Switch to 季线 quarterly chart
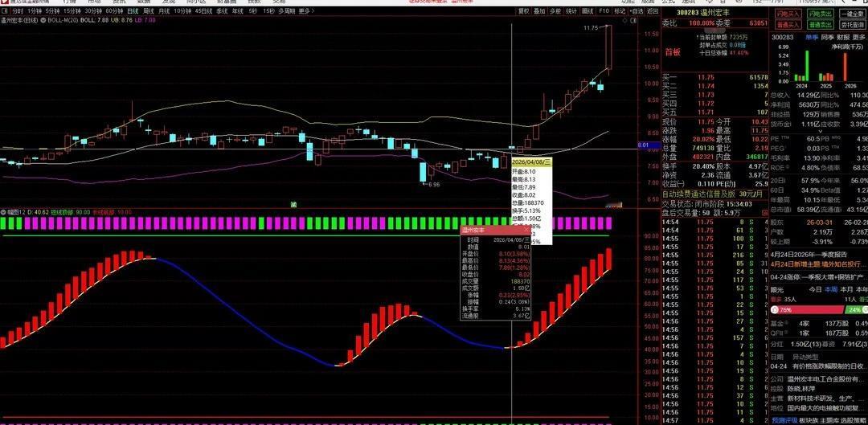The image size is (868, 425). 222,10
